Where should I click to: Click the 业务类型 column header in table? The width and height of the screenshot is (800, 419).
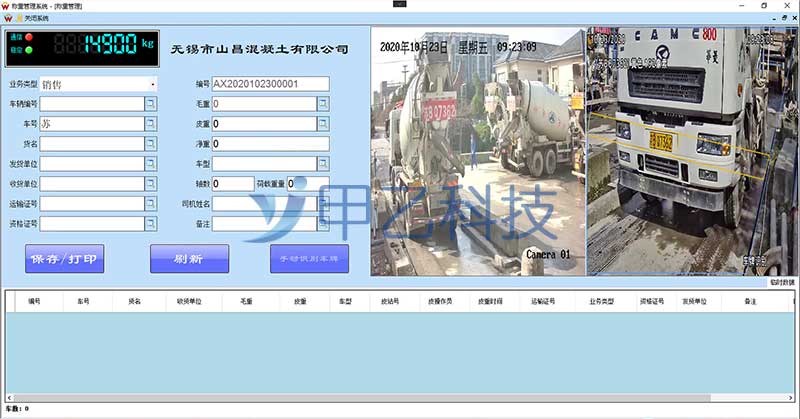click(601, 300)
